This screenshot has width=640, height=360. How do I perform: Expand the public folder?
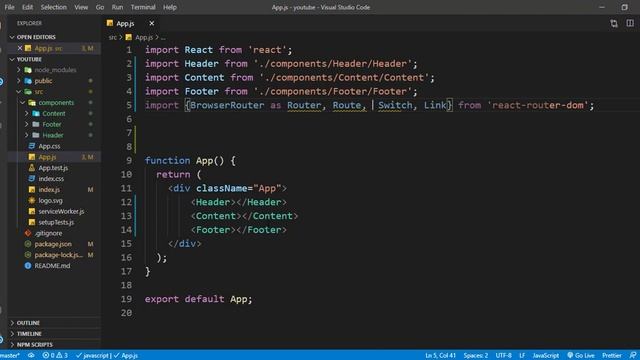(43, 81)
